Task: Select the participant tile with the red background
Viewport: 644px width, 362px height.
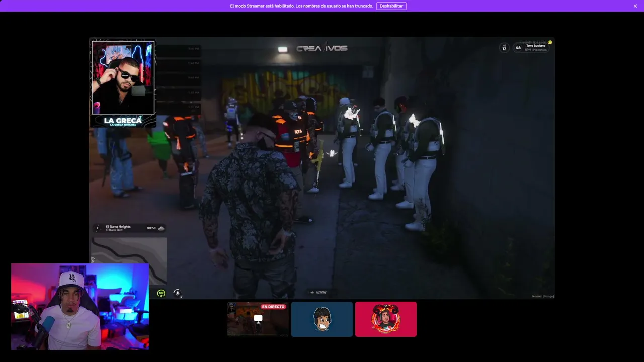Action: click(x=386, y=319)
